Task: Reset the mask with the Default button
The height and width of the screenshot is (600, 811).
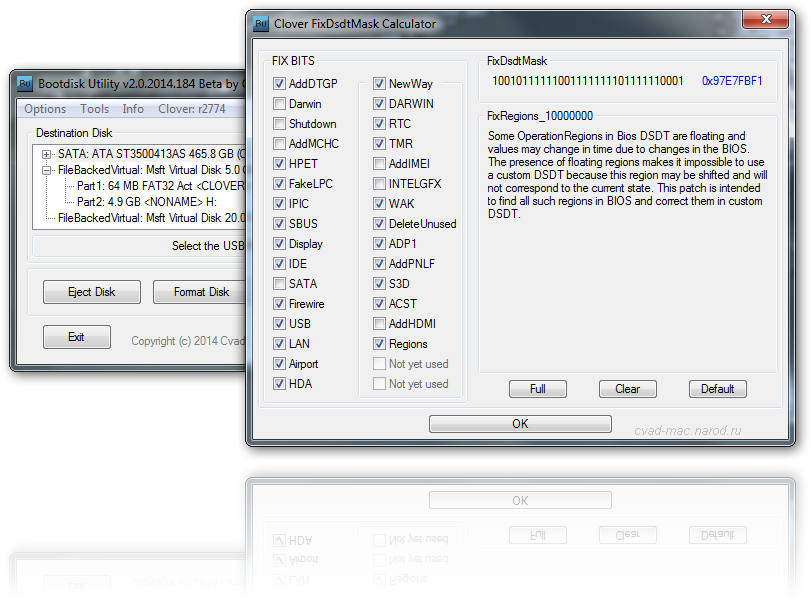Action: point(717,389)
